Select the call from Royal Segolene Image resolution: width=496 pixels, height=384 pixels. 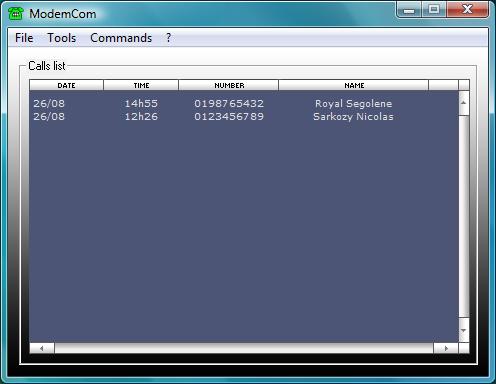click(x=244, y=103)
